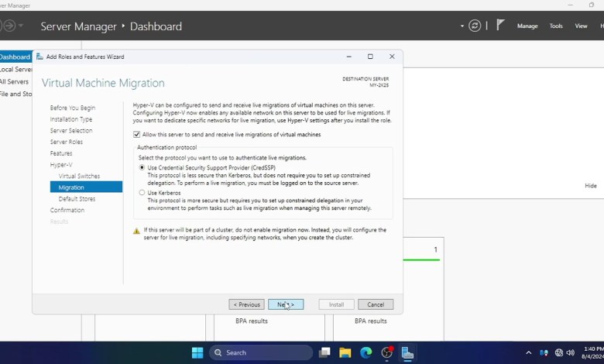Open the View menu

pyautogui.click(x=581, y=26)
